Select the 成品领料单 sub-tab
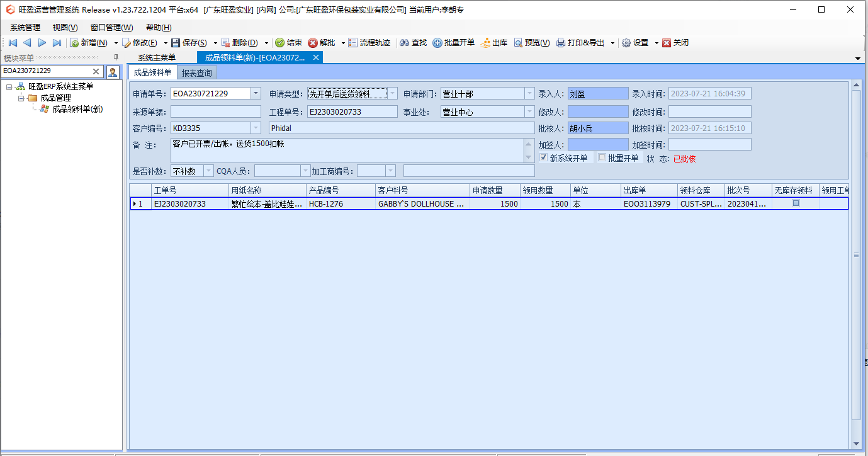 [x=152, y=72]
